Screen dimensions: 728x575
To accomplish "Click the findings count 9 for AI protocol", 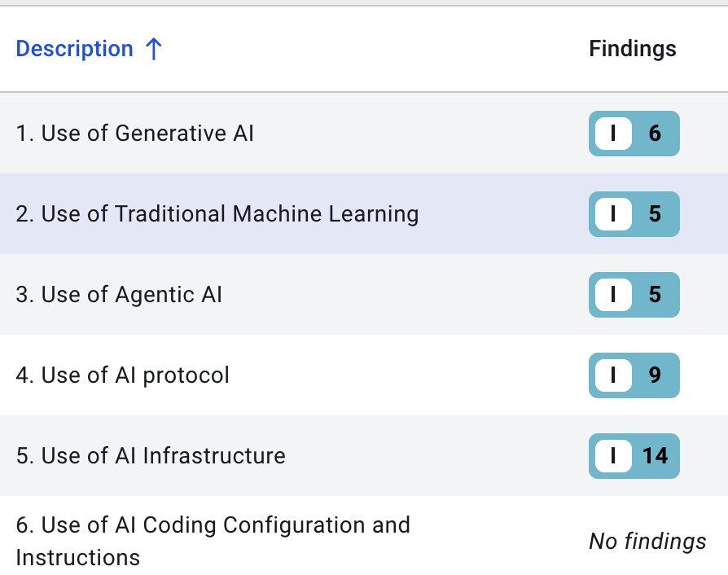I will coord(655,375).
